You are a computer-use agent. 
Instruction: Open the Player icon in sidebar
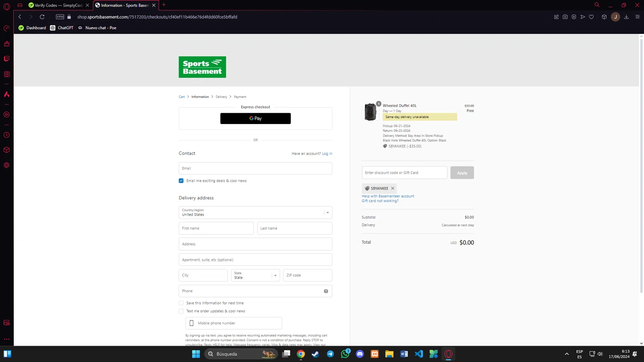tap(6, 115)
